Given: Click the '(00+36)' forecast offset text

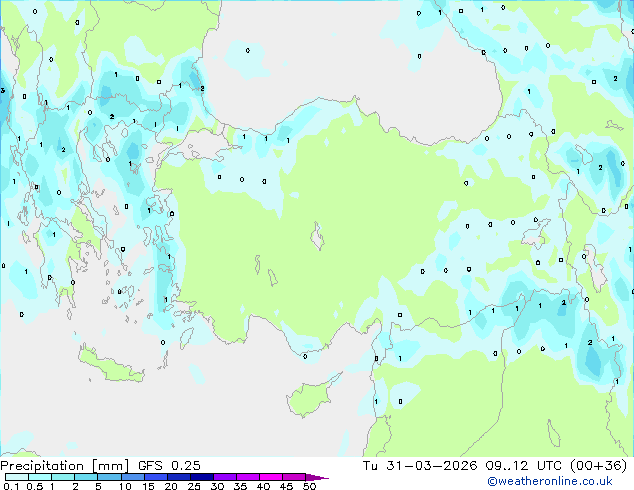Looking at the screenshot, I should (x=598, y=466).
